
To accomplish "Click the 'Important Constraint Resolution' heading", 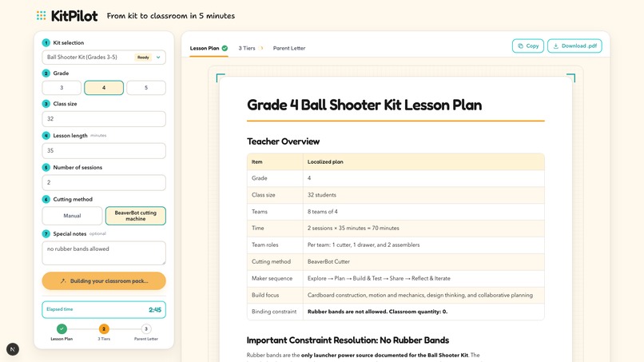I will (x=348, y=340).
